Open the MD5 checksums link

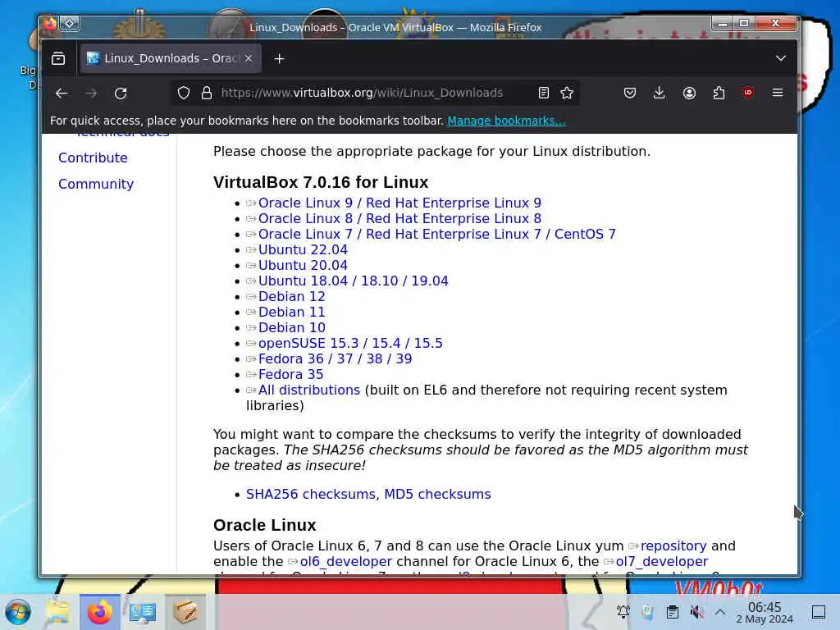pyautogui.click(x=438, y=494)
